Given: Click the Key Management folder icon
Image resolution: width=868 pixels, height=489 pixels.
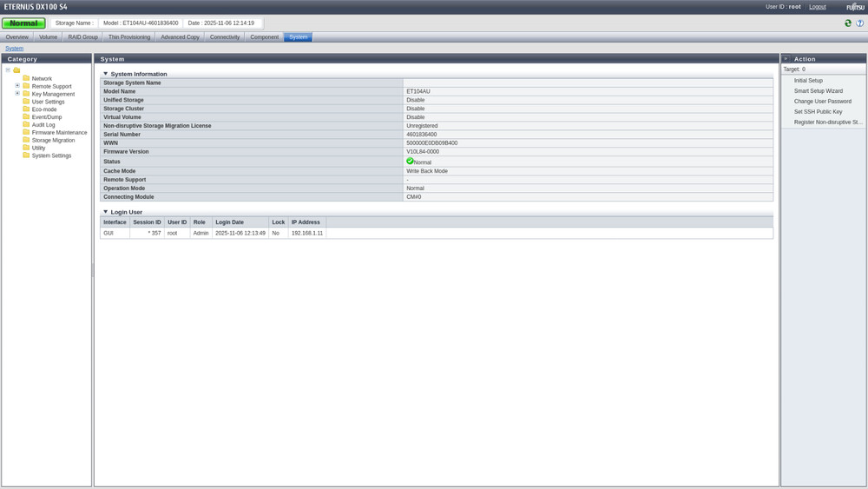Looking at the screenshot, I should click(x=26, y=94).
